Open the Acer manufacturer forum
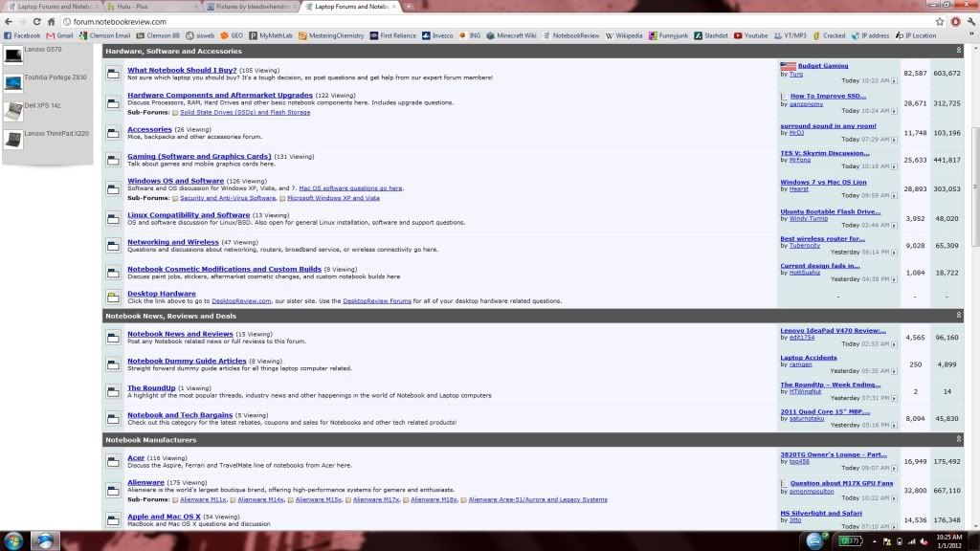This screenshot has width=980, height=551. 136,458
